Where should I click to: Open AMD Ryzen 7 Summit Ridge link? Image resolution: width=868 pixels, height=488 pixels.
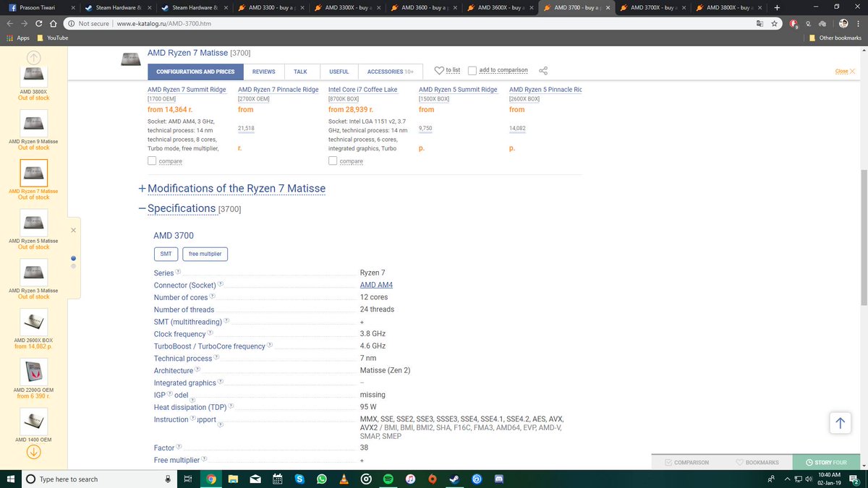pos(187,90)
